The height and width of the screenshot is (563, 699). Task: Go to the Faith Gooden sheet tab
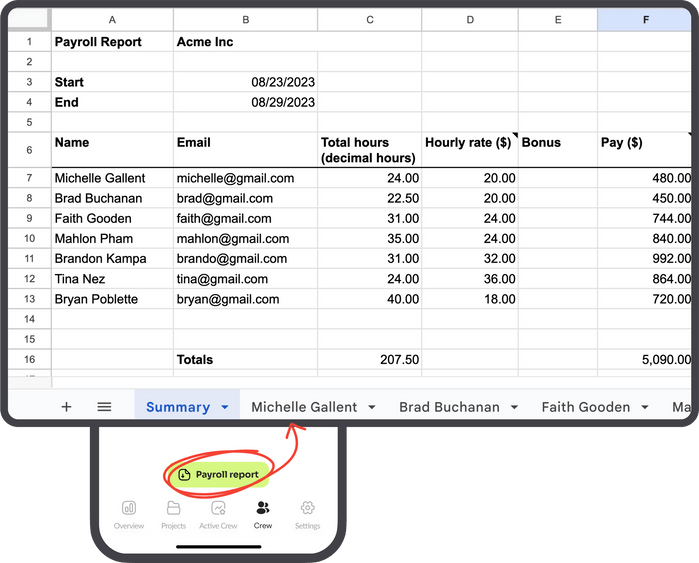(x=585, y=407)
